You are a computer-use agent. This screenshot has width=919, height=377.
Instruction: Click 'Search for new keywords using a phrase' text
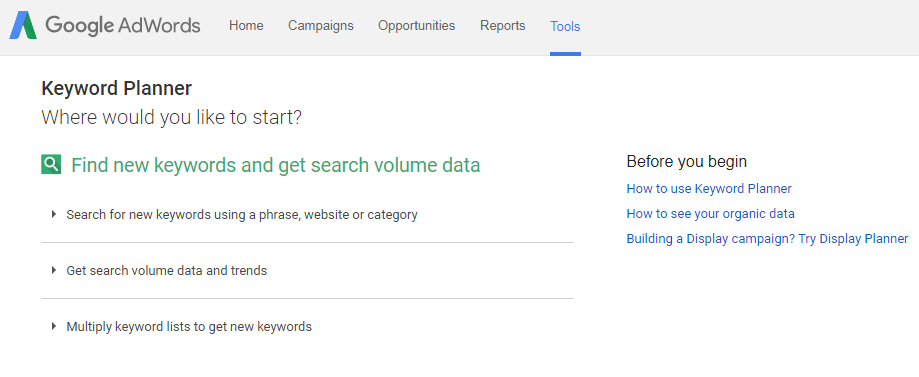click(x=241, y=215)
